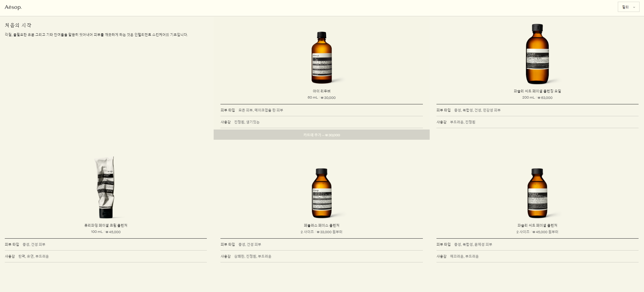The height and width of the screenshot is (292, 644).
Task: Open the 퓨리파잉 페이셜 크림 클렌저 tube image
Action: tap(105, 187)
